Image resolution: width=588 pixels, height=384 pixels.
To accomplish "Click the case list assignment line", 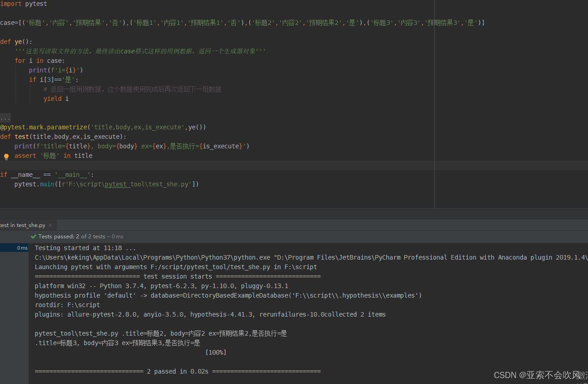I will point(242,23).
